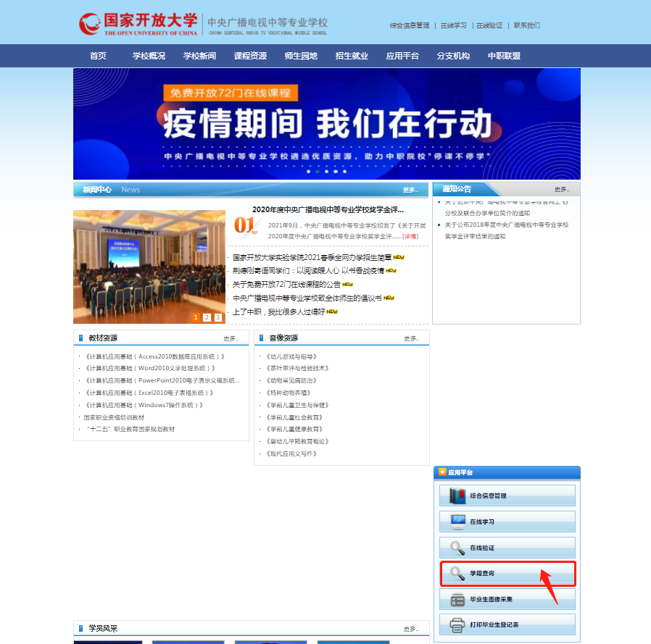651x644 pixels.
Task: Click the 综合信息管理 books icon
Action: [x=457, y=496]
